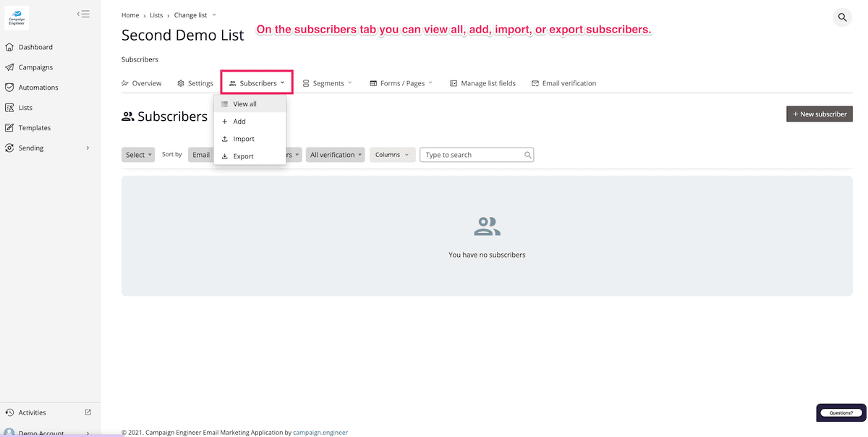The height and width of the screenshot is (437, 868).
Task: Open the Select dropdown
Action: click(x=138, y=155)
